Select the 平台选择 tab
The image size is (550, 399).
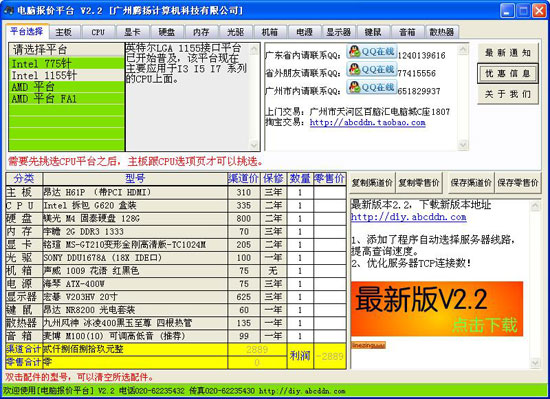[27, 31]
